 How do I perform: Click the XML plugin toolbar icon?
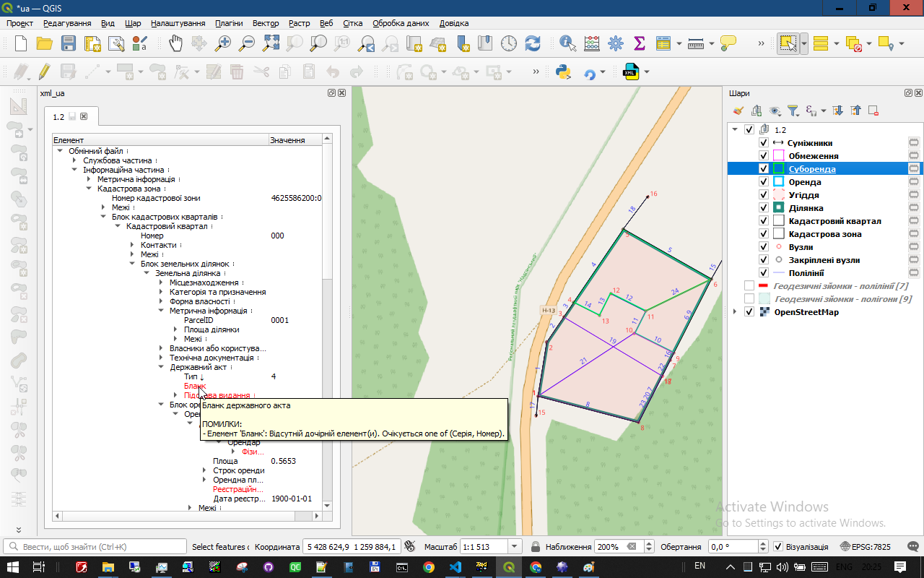(x=630, y=72)
